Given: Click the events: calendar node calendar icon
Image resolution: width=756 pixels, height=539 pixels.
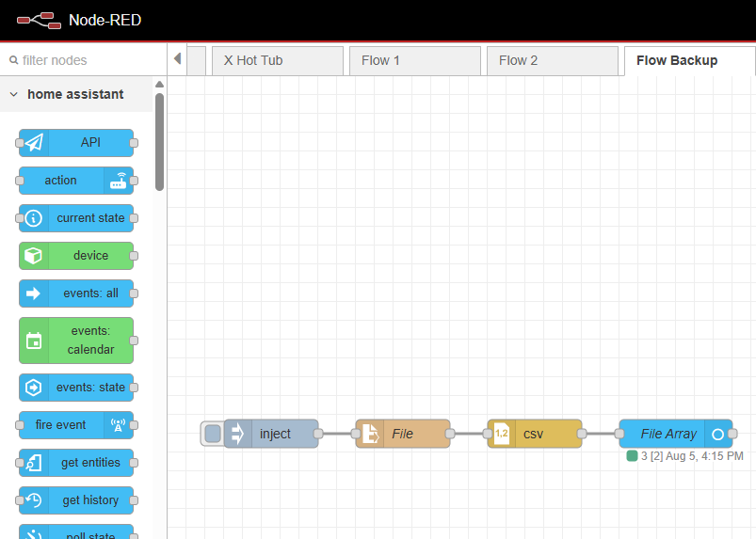Looking at the screenshot, I should [x=34, y=341].
